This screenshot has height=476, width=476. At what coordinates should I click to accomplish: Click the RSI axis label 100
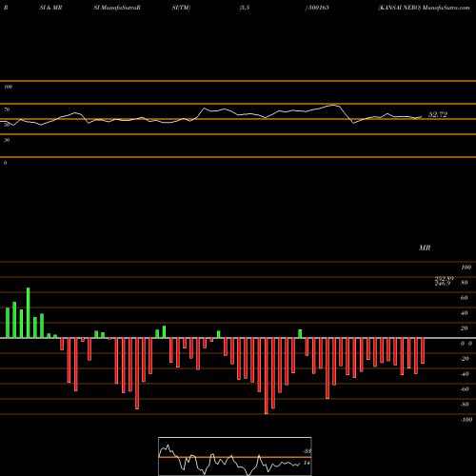tap(8, 87)
